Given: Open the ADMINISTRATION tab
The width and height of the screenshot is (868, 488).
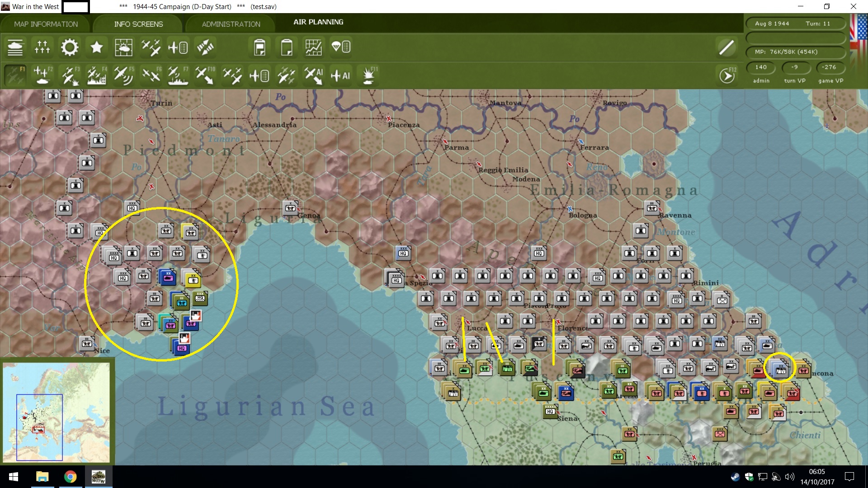Looking at the screenshot, I should click(x=231, y=24).
